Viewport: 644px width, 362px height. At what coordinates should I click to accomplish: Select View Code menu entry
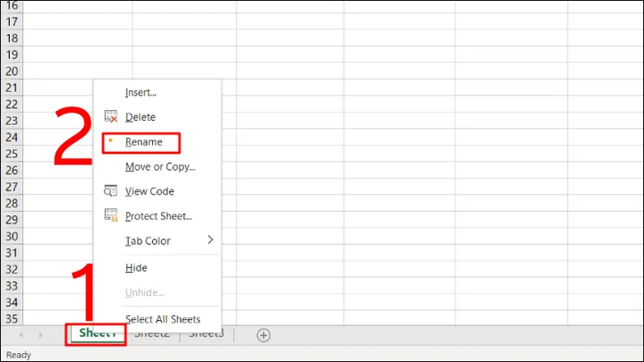pyautogui.click(x=149, y=191)
